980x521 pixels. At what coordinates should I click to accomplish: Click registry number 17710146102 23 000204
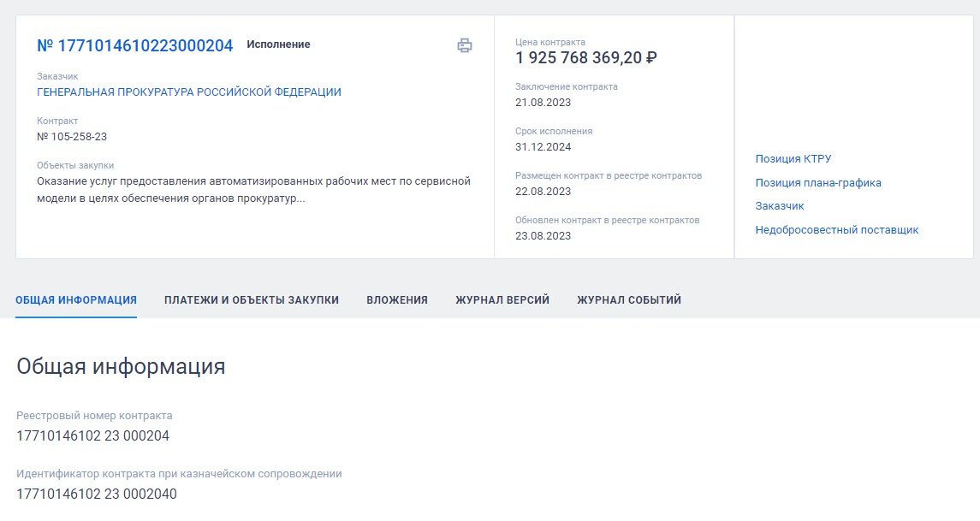[92, 436]
